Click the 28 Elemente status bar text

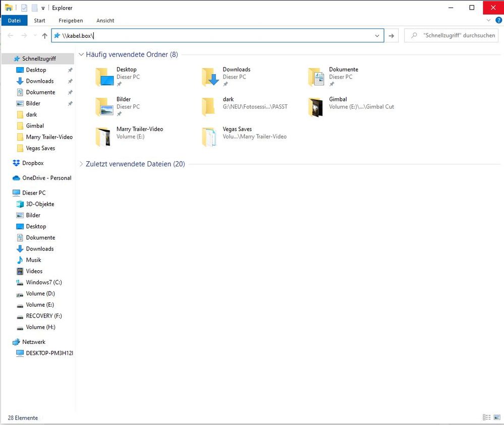(23, 418)
